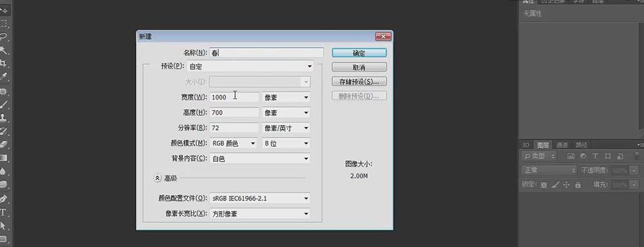
Task: Select the Clone Stamp tool
Action: pos(3,117)
